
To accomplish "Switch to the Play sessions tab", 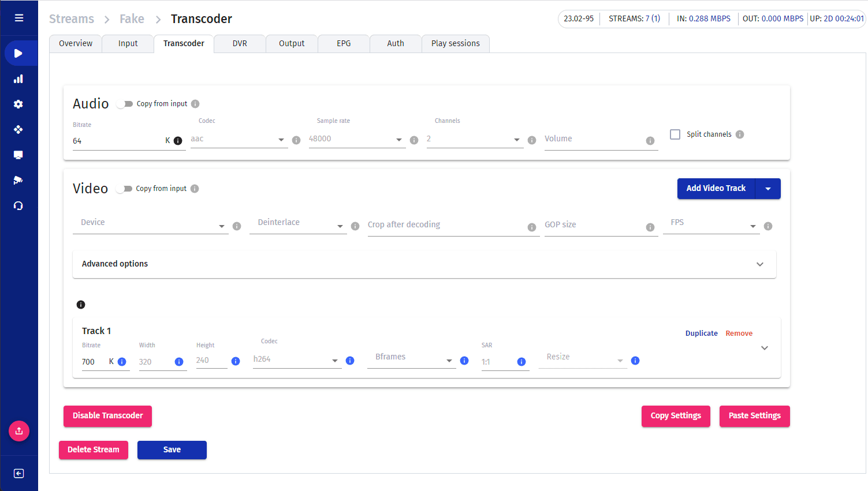I will click(x=455, y=44).
